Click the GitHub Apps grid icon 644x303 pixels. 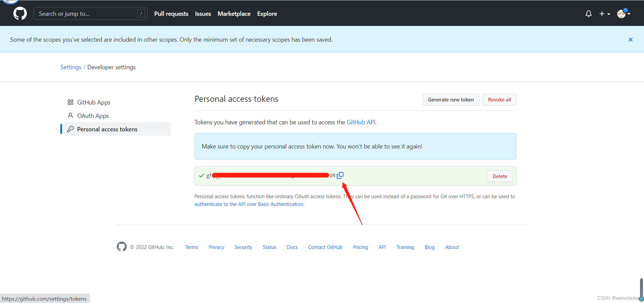click(70, 102)
